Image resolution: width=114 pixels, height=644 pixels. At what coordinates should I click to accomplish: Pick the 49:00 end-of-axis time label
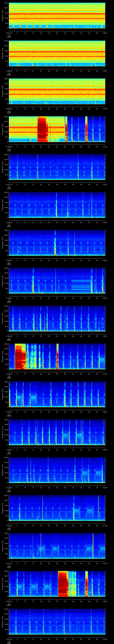pos(105,450)
